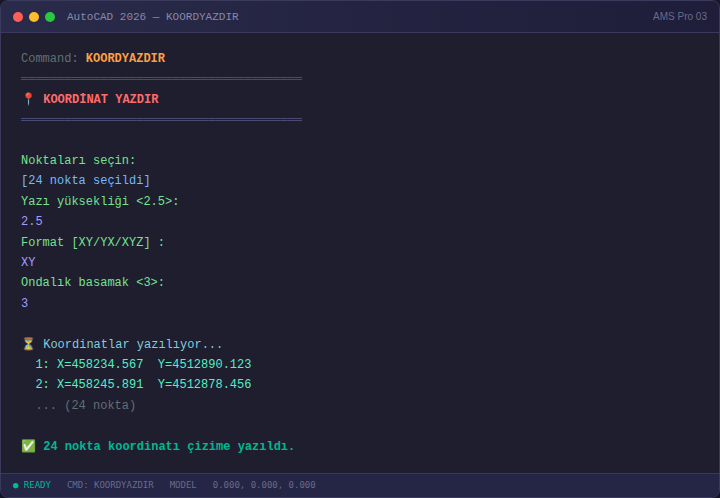
Task: Click the yellow minimize window button
Action: (34, 17)
